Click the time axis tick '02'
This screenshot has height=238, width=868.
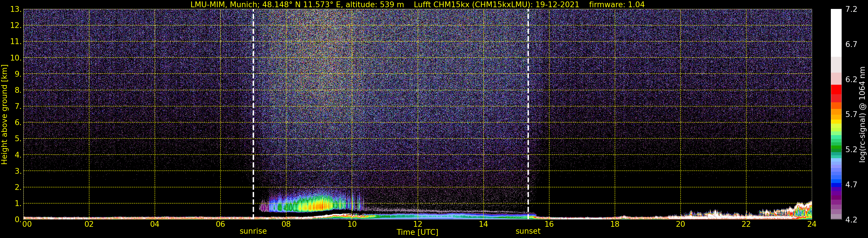pyautogui.click(x=89, y=224)
